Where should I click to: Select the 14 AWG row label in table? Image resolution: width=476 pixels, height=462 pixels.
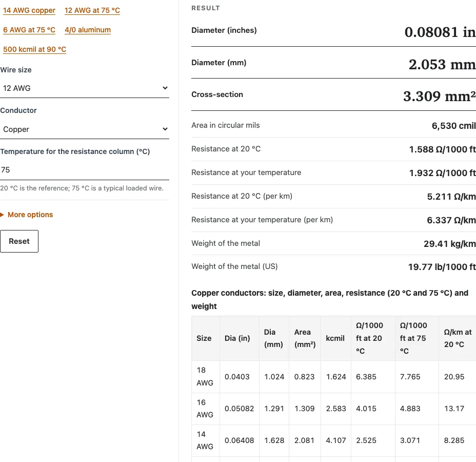205,440
